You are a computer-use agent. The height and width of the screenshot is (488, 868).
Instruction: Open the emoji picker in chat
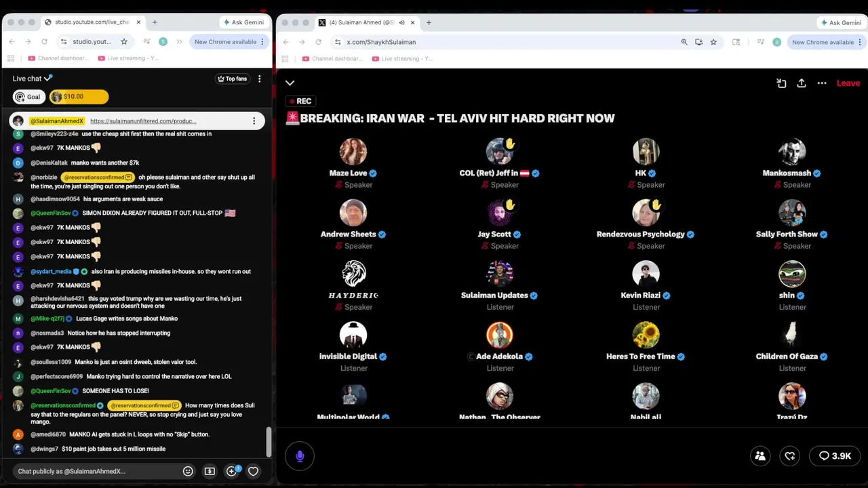click(x=188, y=471)
